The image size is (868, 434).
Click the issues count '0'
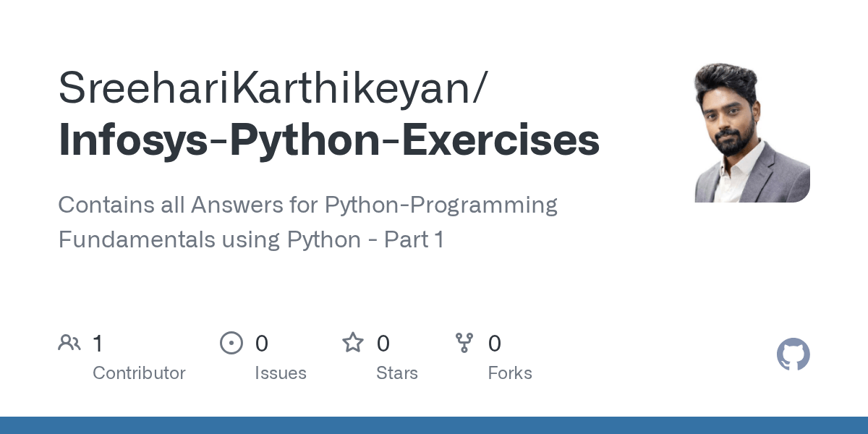pos(261,344)
